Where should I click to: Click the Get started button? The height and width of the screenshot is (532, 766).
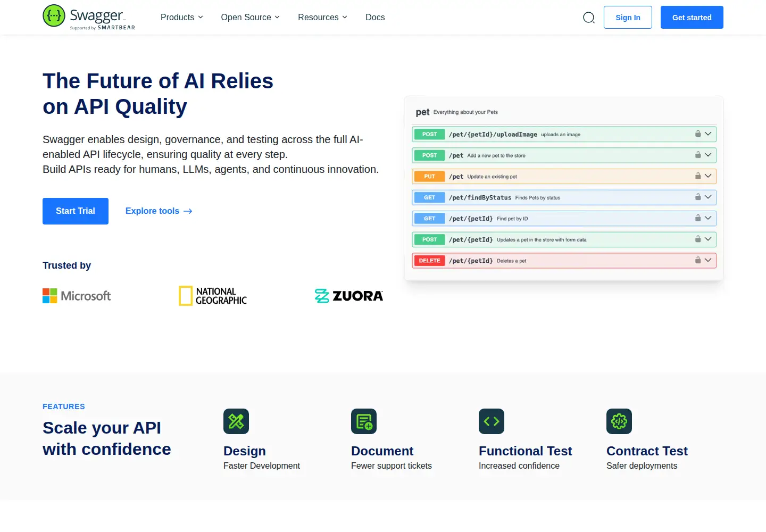(x=692, y=18)
